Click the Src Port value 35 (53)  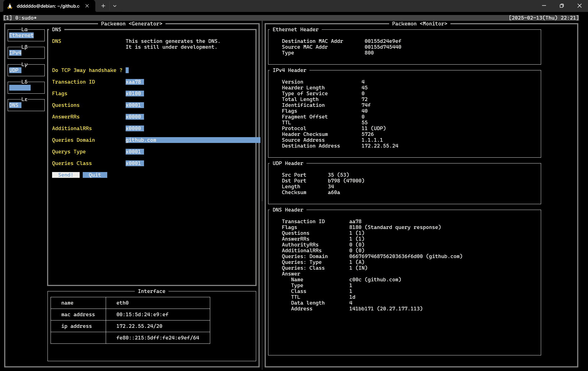[339, 175]
